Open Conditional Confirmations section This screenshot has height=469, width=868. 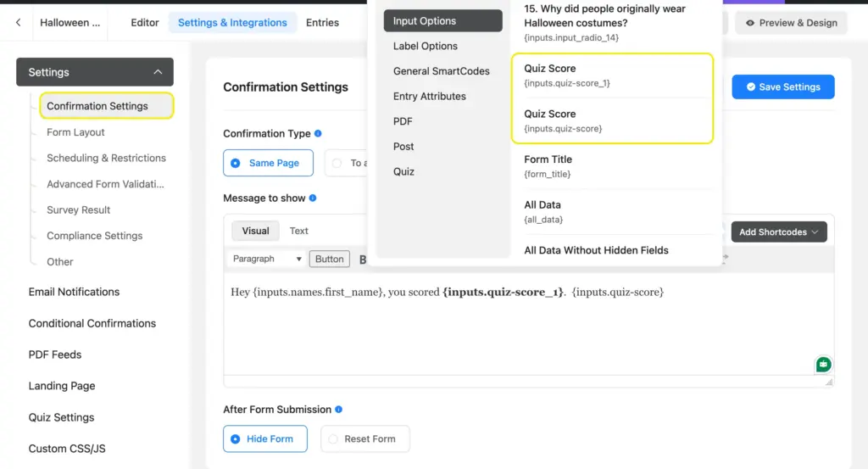[92, 323]
